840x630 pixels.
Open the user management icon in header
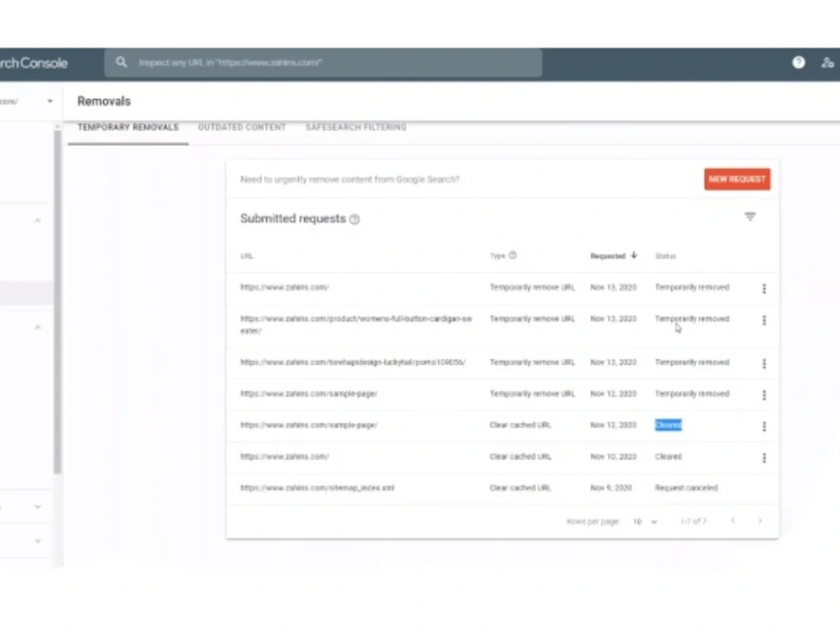tap(827, 63)
